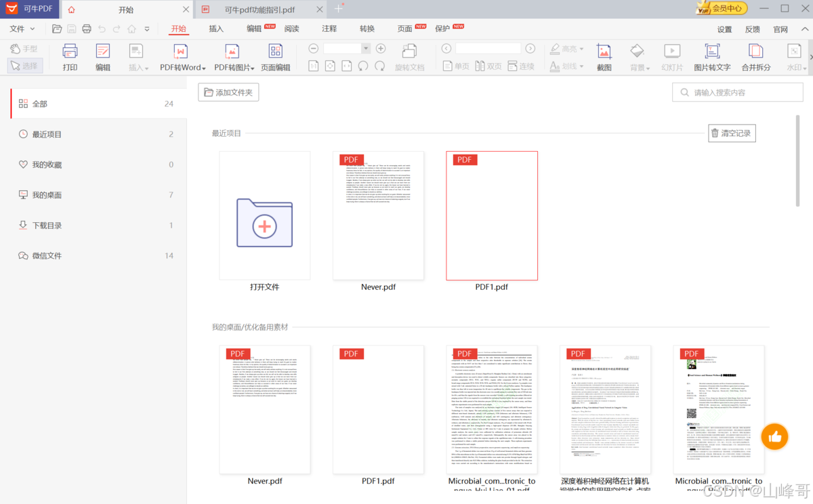Switch to the Read (阅读) ribbon tab
Image resolution: width=813 pixels, height=504 pixels.
[x=292, y=29]
